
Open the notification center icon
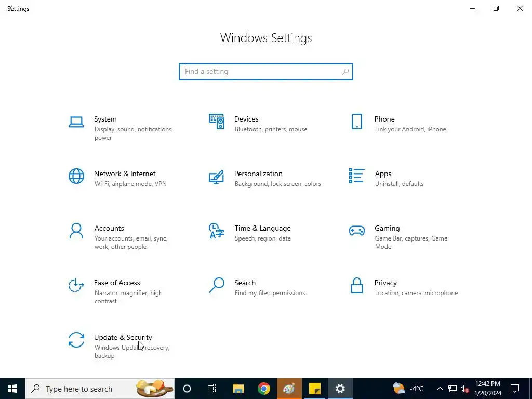(x=515, y=389)
